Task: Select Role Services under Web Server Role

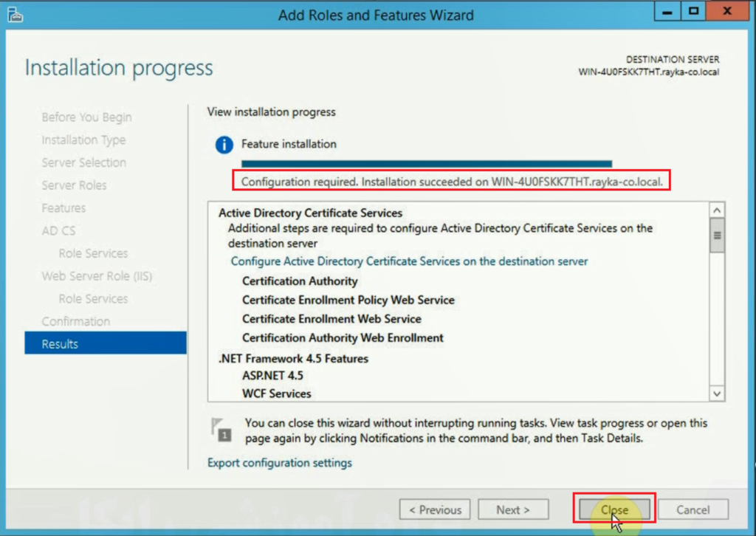Action: (93, 298)
